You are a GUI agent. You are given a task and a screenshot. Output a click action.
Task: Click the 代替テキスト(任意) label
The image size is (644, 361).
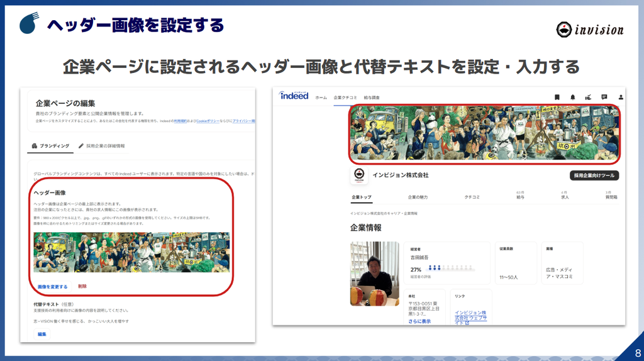coord(53,304)
